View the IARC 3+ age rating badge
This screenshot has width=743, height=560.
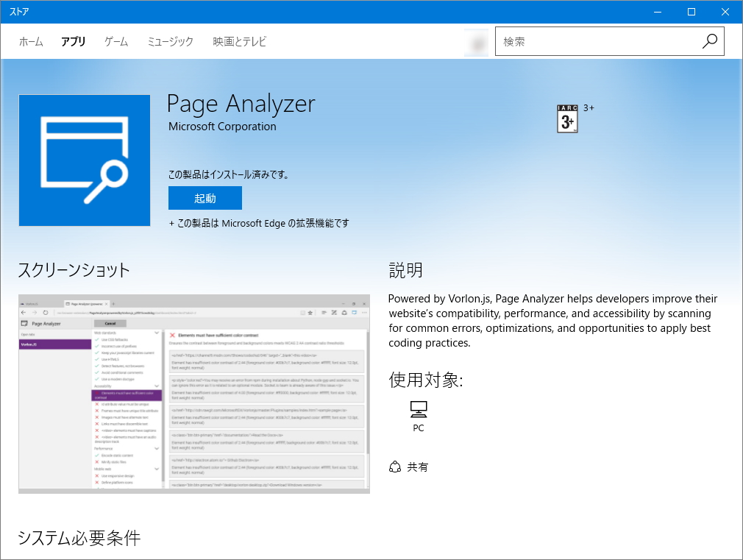566,118
